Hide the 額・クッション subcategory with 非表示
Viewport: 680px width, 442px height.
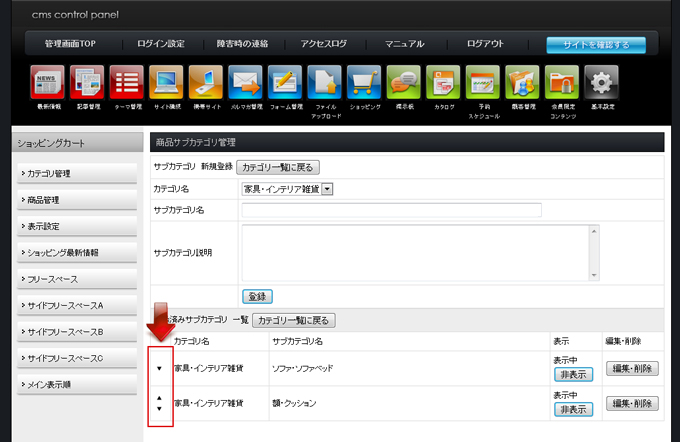[x=573, y=410]
